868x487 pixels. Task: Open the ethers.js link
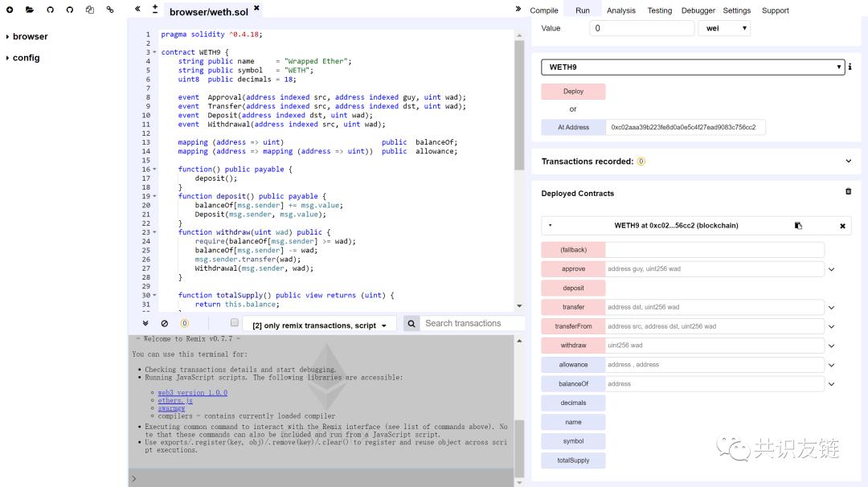click(x=175, y=401)
